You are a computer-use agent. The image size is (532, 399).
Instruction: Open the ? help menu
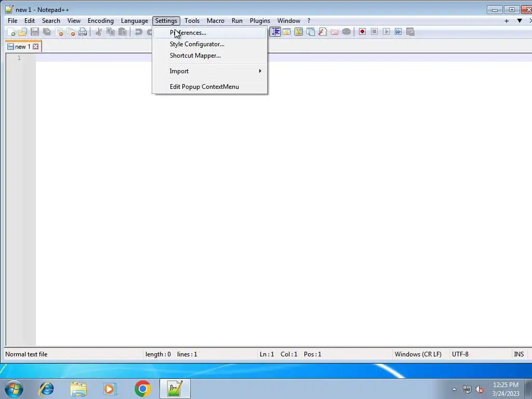point(309,21)
